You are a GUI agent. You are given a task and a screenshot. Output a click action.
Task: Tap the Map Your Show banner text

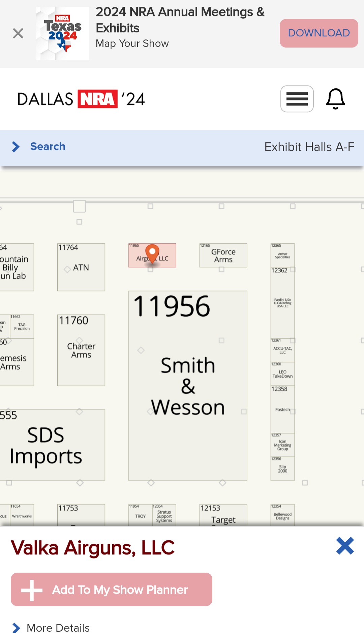click(132, 43)
